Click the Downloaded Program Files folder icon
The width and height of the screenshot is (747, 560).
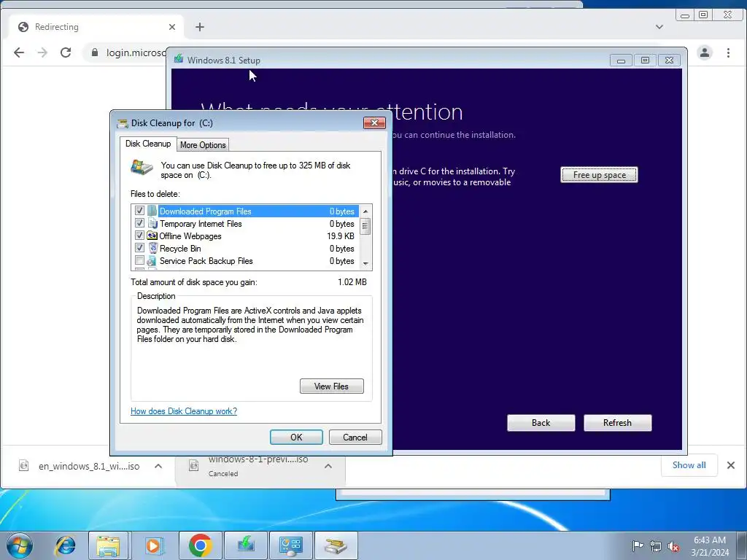click(x=152, y=211)
